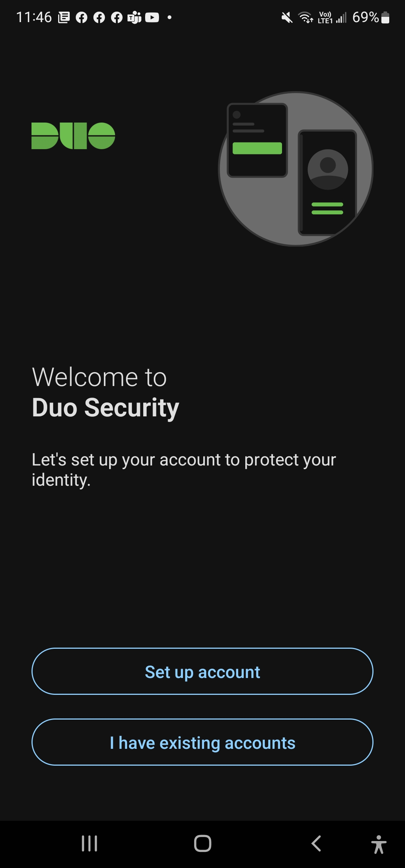This screenshot has height=868, width=405.
Task: Tap the 69% battery indicator
Action: click(x=371, y=17)
